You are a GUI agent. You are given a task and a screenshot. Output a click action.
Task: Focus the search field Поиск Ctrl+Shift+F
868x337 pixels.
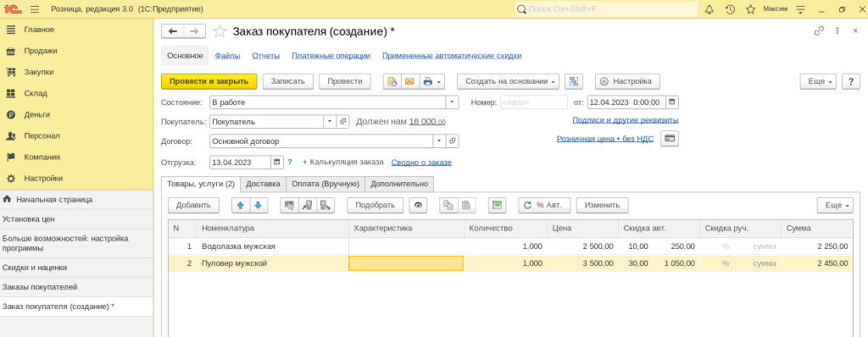pos(606,9)
